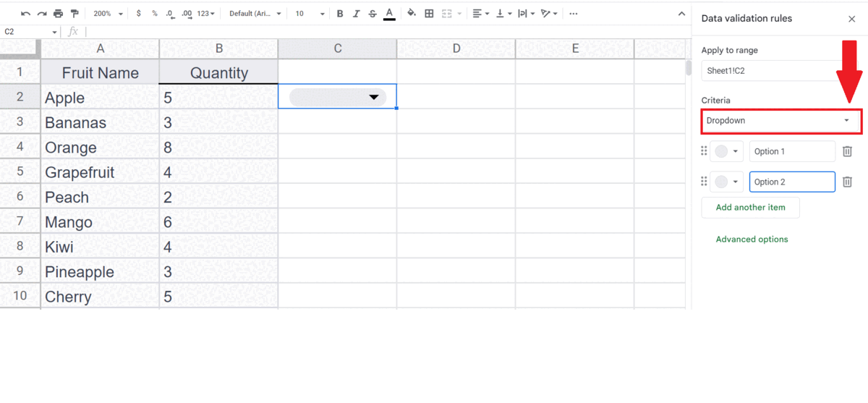Open the fill color bucket

pos(412,14)
